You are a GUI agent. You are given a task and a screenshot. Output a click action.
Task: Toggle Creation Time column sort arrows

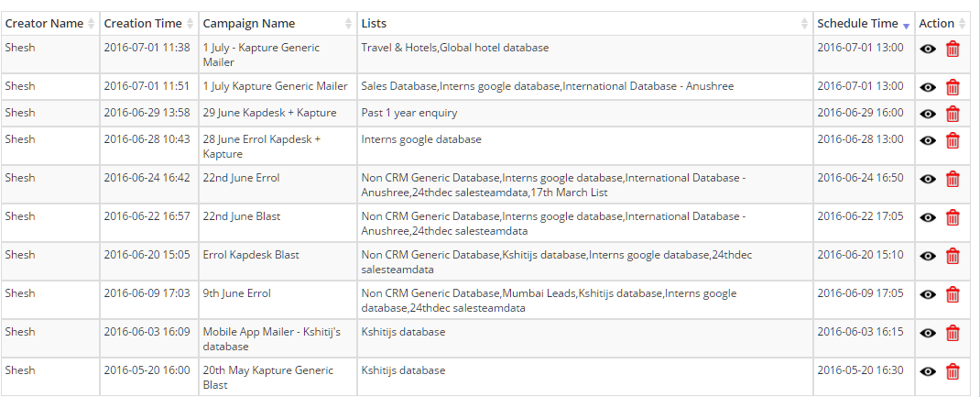coord(191,24)
